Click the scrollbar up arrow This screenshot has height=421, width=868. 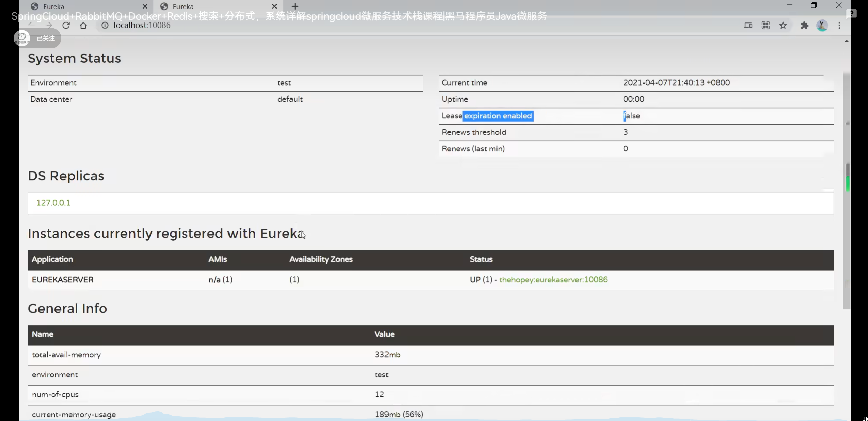(x=847, y=41)
